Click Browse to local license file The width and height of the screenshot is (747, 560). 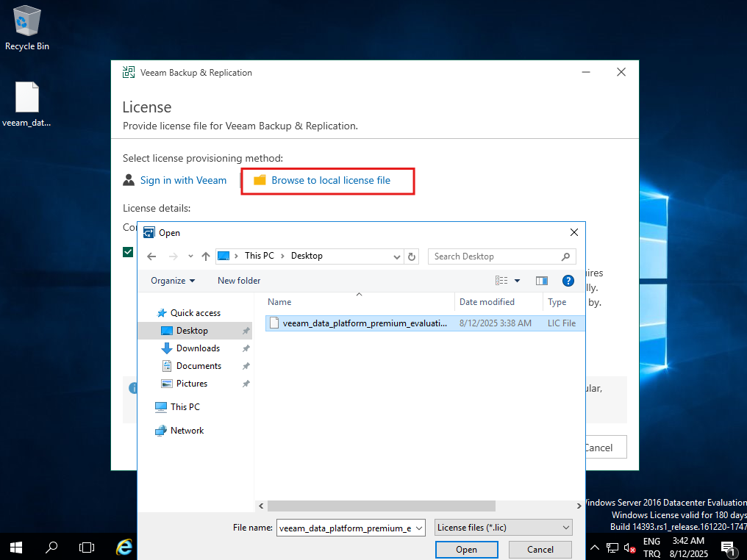331,181
